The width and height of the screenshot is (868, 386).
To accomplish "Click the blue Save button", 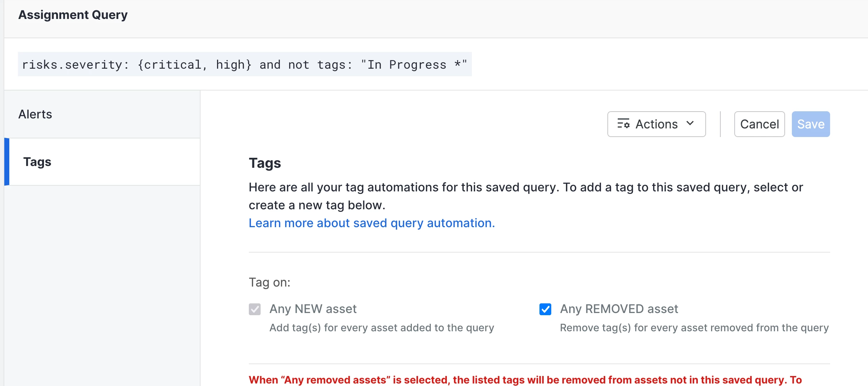I will tap(810, 124).
